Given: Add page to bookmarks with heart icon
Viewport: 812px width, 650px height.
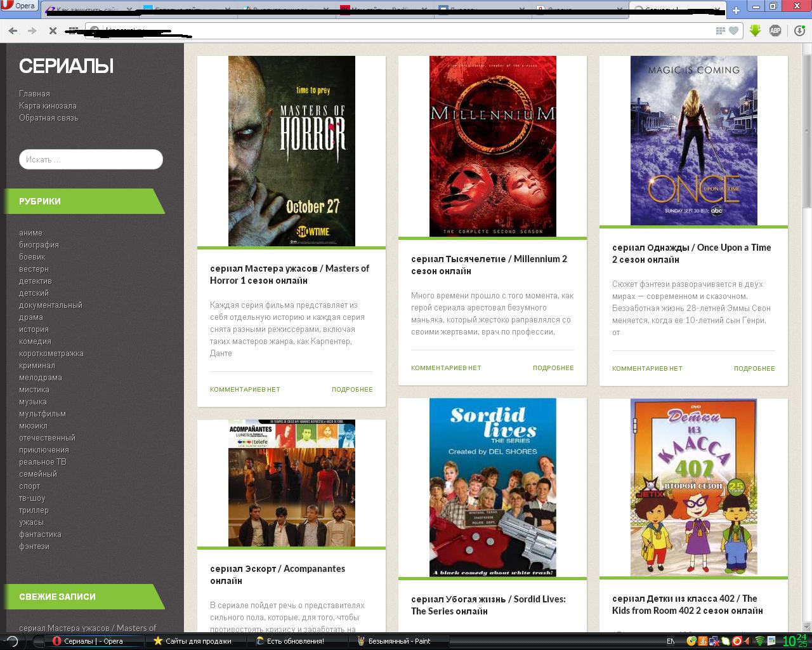Looking at the screenshot, I should tap(733, 30).
